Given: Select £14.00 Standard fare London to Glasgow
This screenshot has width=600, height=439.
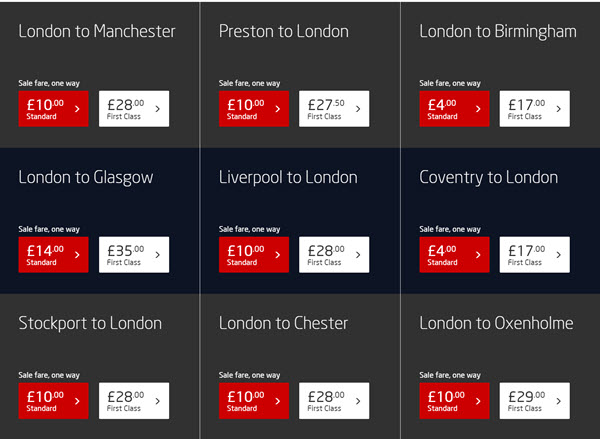Looking at the screenshot, I should (53, 255).
